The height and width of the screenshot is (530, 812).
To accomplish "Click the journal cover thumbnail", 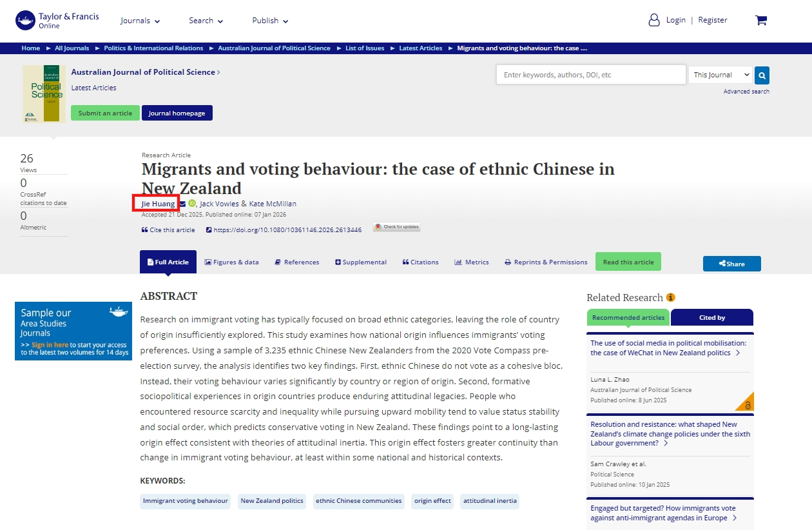I will coord(44,93).
